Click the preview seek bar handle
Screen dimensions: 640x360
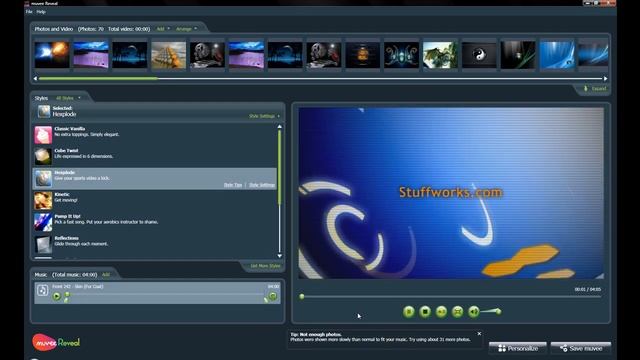tap(302, 297)
